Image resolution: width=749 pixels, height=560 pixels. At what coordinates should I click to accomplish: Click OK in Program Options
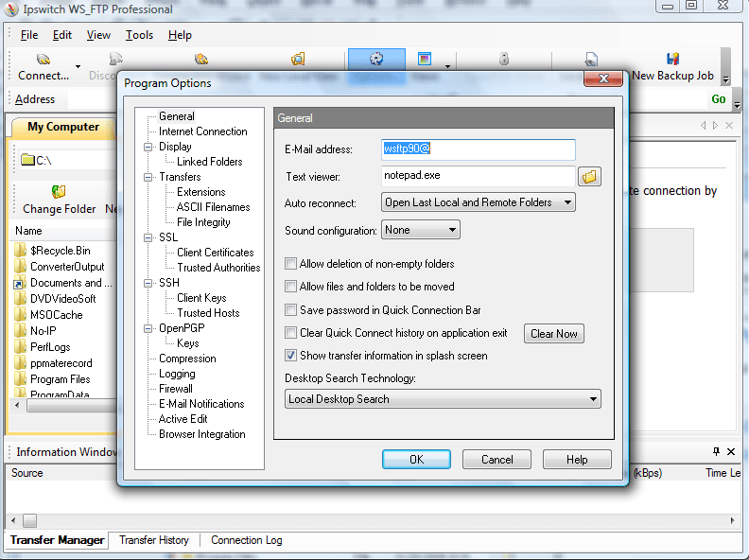pos(416,459)
